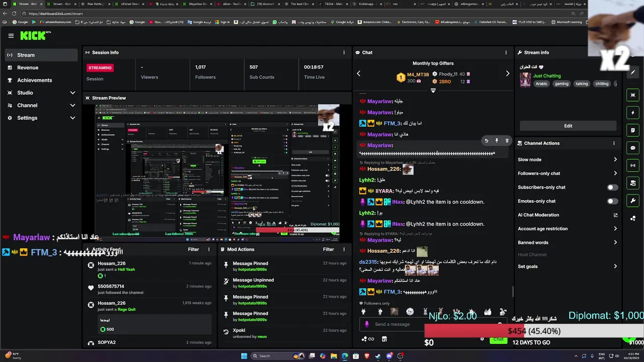
Task: Click the chat bubble icon in right rail
Action: (x=633, y=148)
